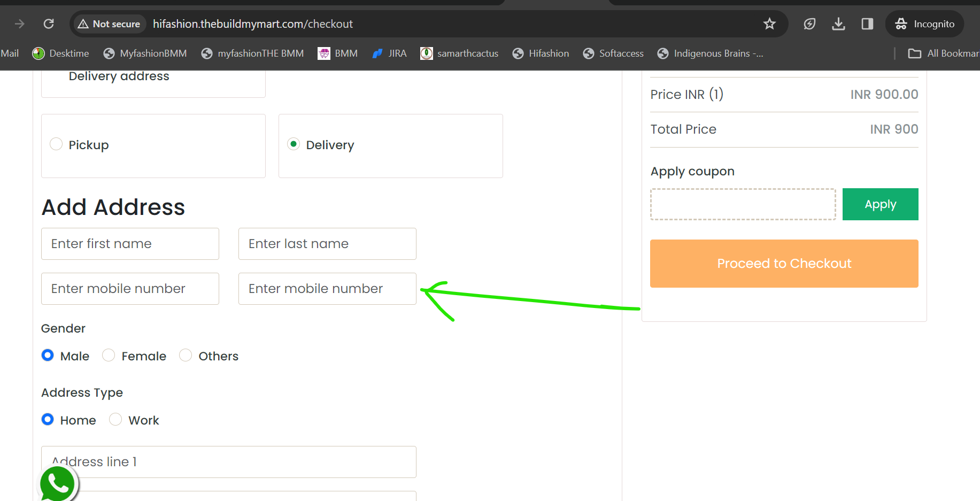Click the INR 900.00 price value
Viewport: 980px width, 501px height.
pyautogui.click(x=884, y=95)
